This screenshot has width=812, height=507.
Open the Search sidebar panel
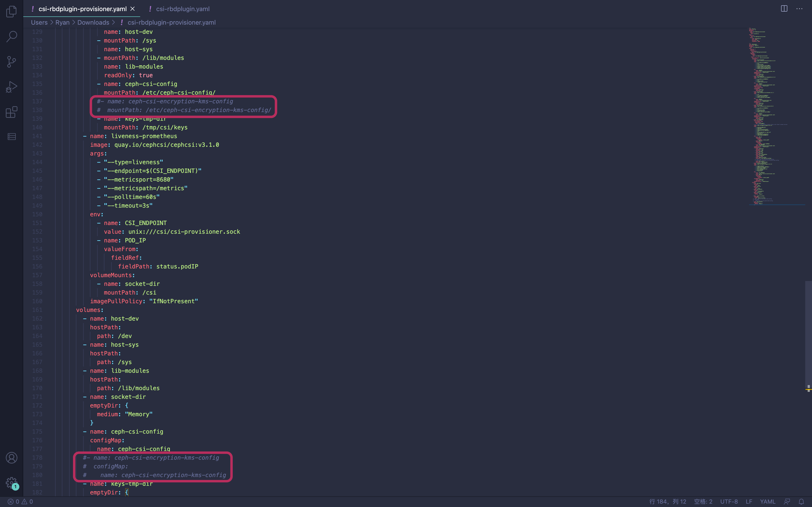(11, 36)
